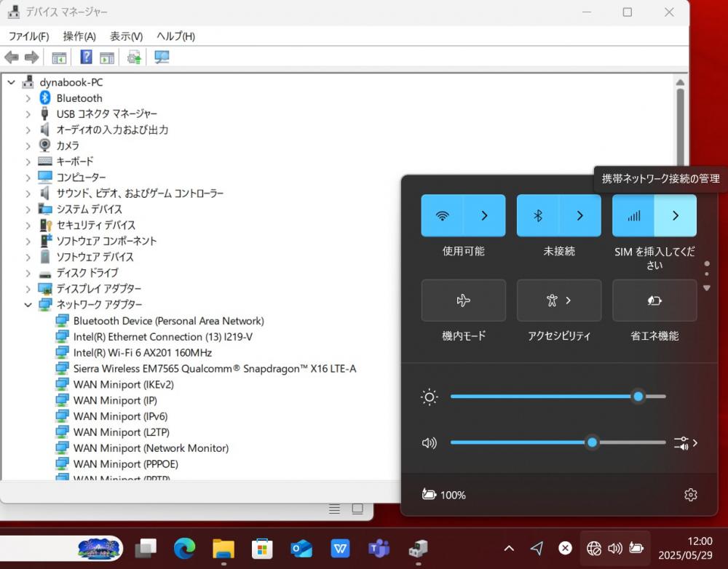Select Intel(R) Ethernet Connection (13) I219-V

tap(163, 337)
